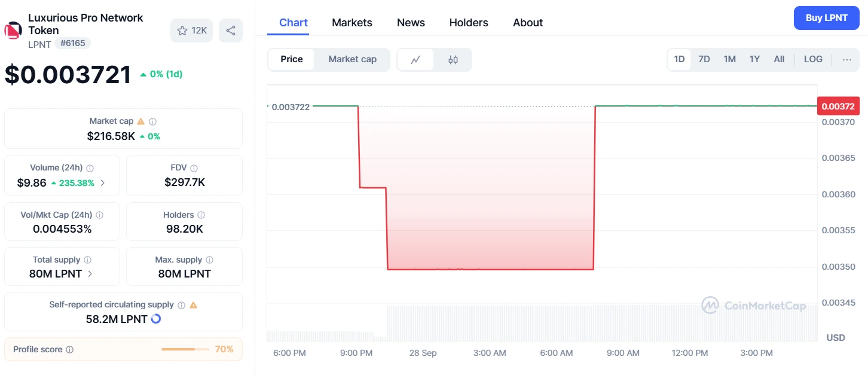The image size is (868, 378).
Task: Select the Price chart toggle
Action: [292, 59]
